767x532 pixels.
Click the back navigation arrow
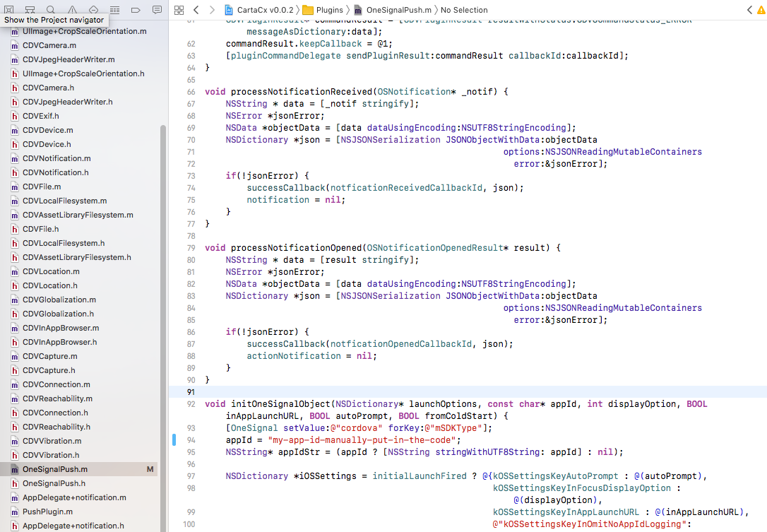[x=196, y=10]
